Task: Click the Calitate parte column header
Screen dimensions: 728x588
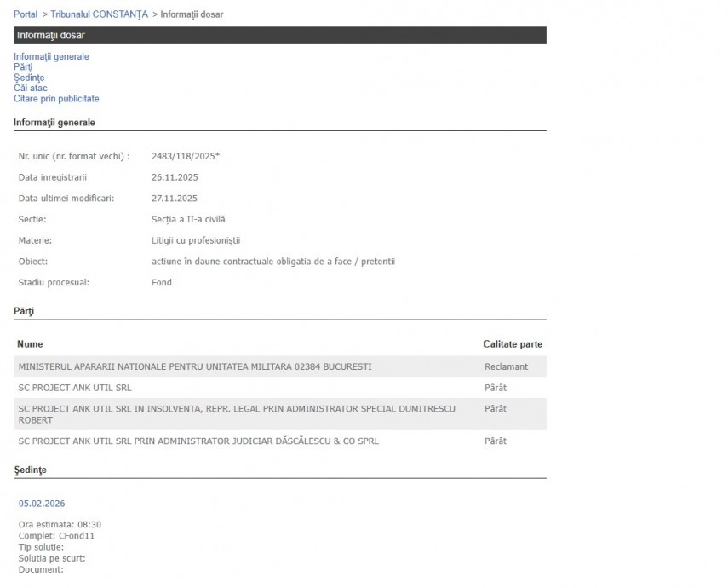Action: [x=513, y=344]
